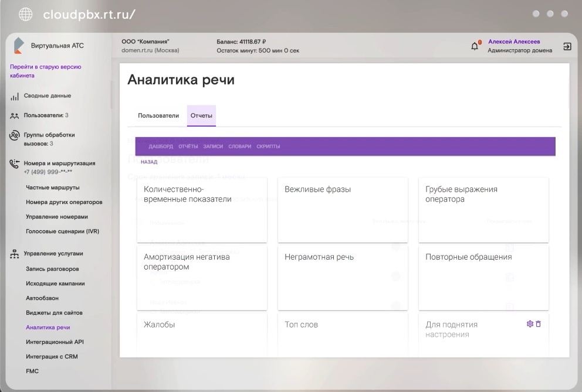Click the 'Назад' back link
582x392 pixels.
pyautogui.click(x=149, y=162)
